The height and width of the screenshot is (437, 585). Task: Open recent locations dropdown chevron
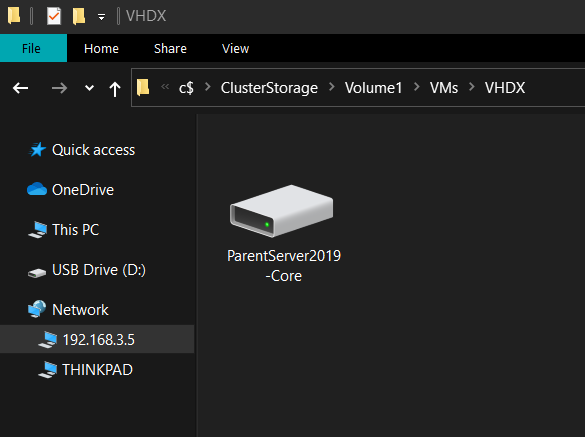point(89,88)
